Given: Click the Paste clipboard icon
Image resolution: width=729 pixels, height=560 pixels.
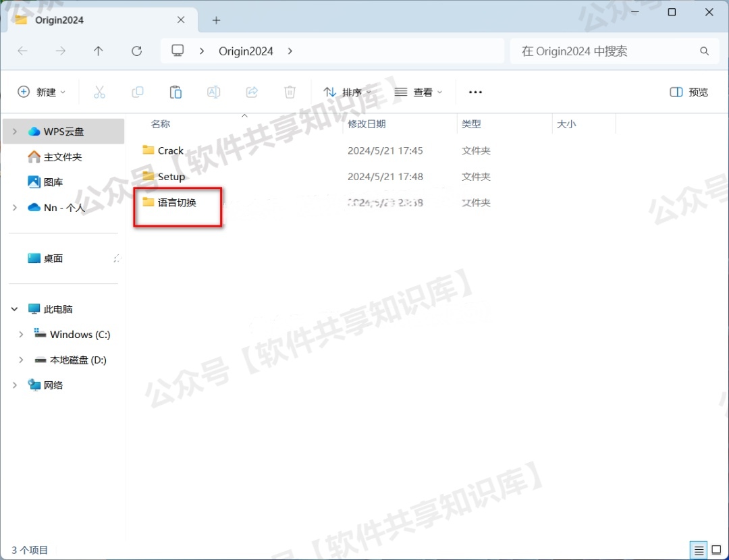Looking at the screenshot, I should [x=175, y=92].
